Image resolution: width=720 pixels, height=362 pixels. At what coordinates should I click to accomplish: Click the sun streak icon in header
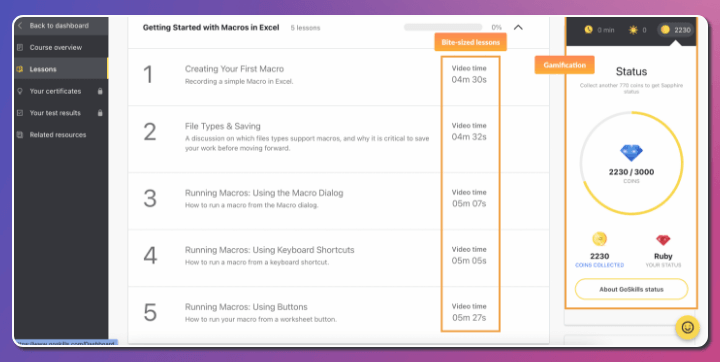pyautogui.click(x=633, y=30)
